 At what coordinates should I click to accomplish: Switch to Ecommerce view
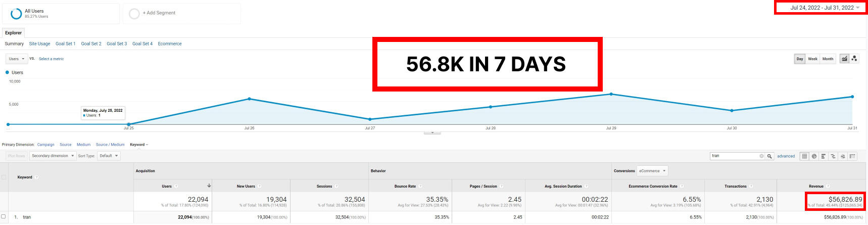(170, 44)
